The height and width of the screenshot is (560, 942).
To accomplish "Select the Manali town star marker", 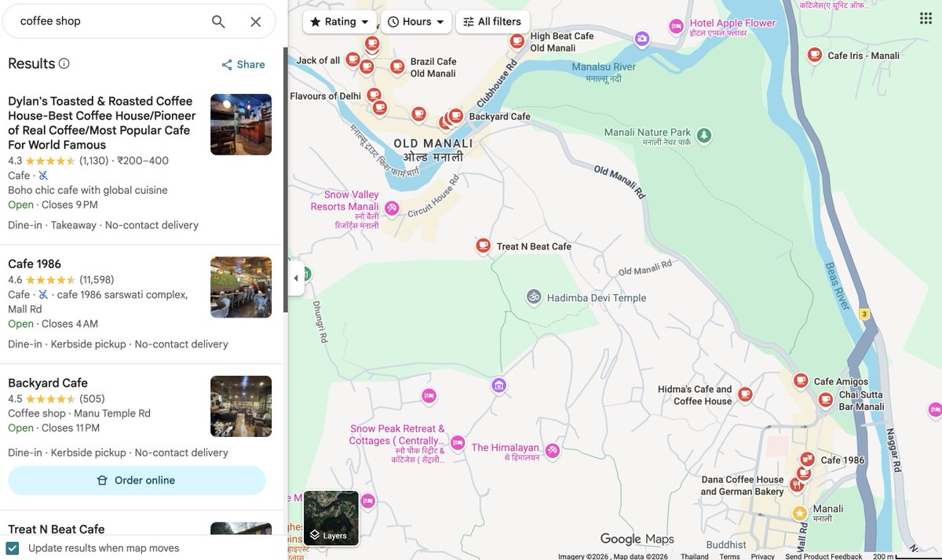I will click(799, 513).
